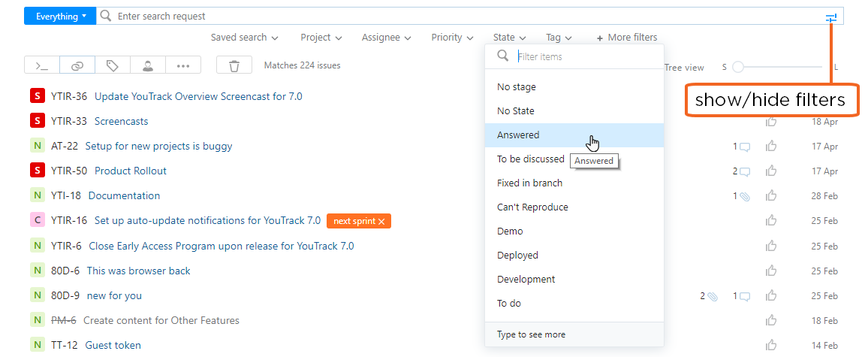Click the tag icon in the toolbar
Viewport: 868px width, 357px height.
pos(113,66)
